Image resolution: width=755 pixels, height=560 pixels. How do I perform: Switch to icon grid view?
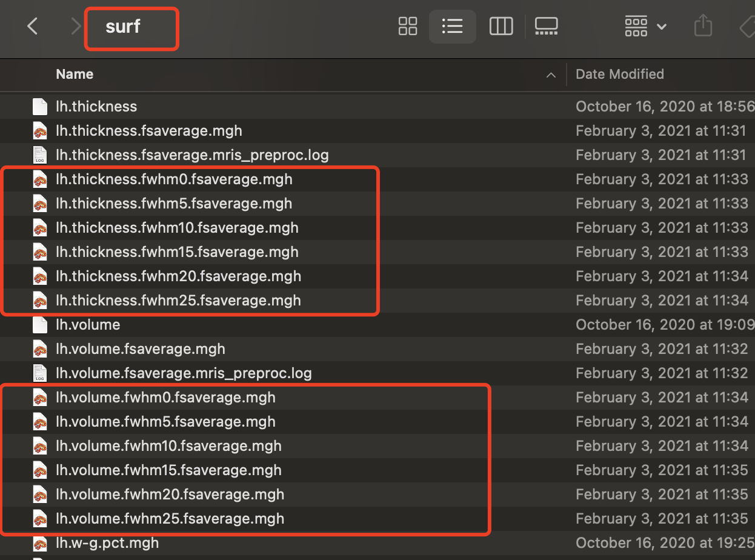coord(408,26)
